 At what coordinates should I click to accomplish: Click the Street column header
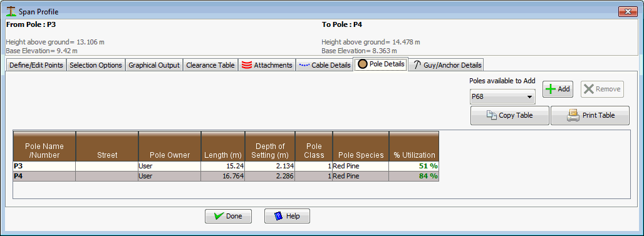107,146
